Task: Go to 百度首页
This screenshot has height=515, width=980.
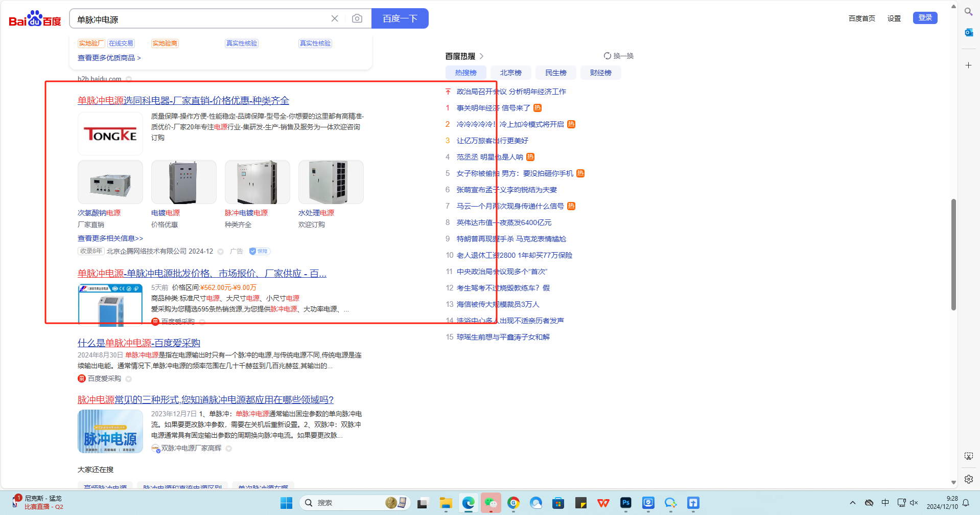Action: pos(862,18)
